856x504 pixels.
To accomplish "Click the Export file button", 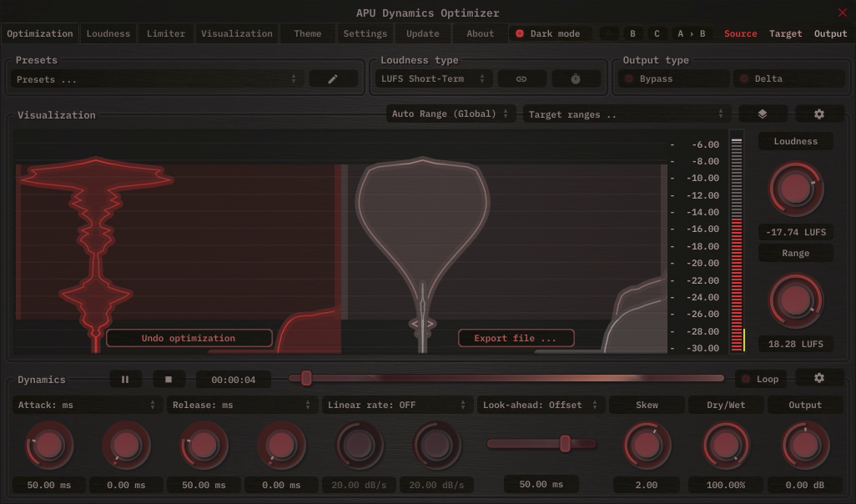I will point(516,338).
